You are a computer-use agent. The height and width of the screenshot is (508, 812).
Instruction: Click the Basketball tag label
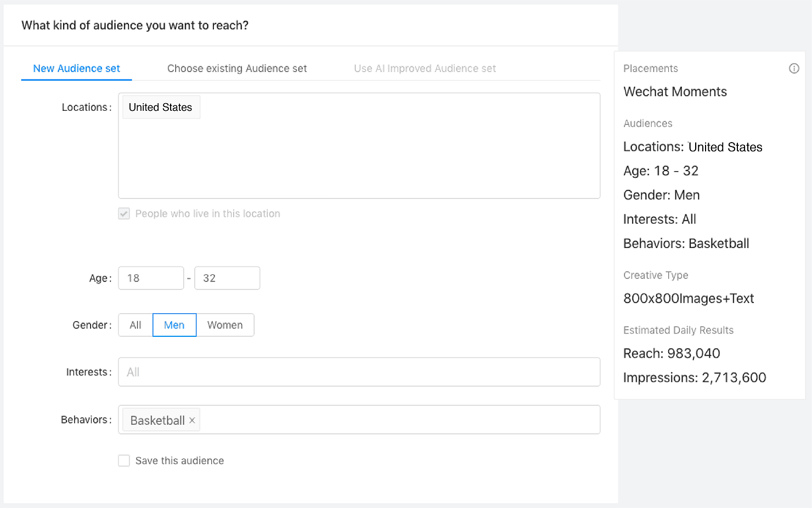[156, 420]
